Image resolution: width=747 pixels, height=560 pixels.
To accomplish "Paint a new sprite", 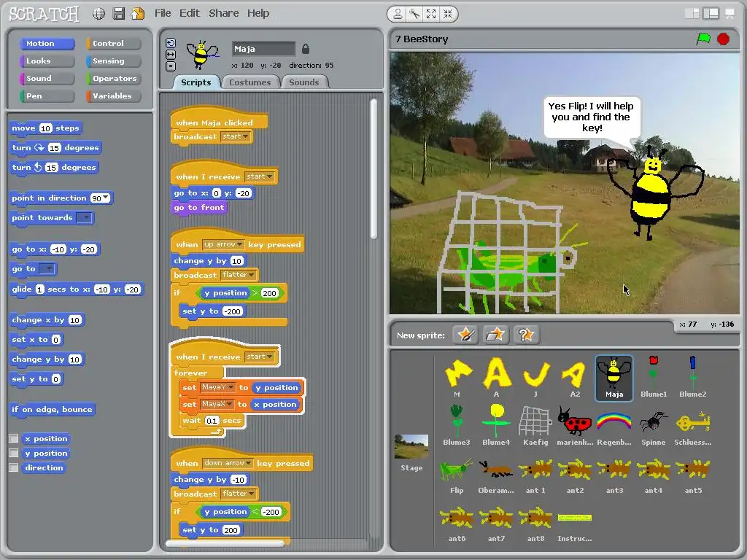I will [465, 335].
